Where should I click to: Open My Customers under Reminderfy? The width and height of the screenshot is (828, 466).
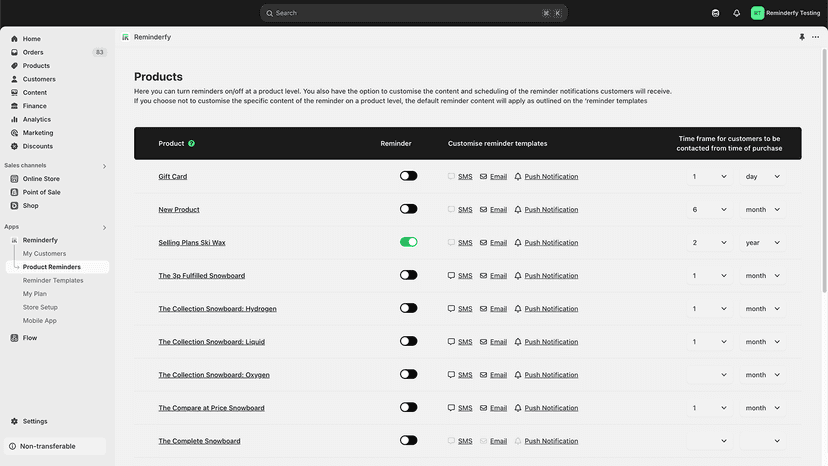pyautogui.click(x=44, y=254)
